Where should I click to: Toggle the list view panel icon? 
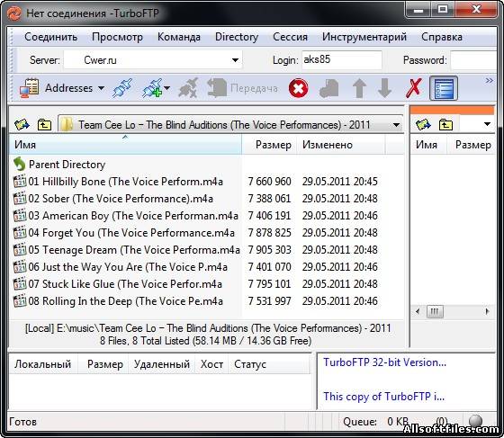[x=444, y=88]
